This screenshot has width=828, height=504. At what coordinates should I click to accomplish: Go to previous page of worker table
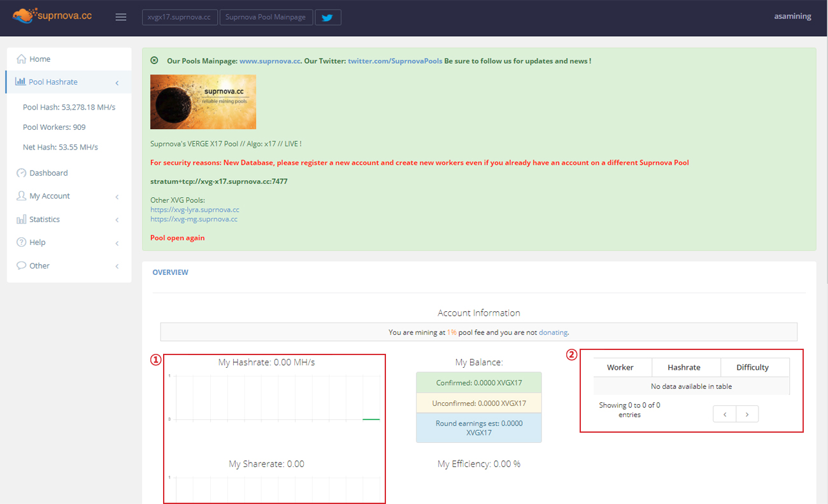[x=725, y=414]
